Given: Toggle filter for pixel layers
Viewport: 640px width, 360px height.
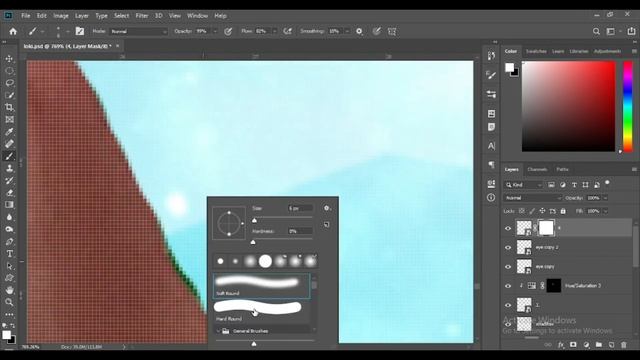Looking at the screenshot, I should [x=551, y=185].
